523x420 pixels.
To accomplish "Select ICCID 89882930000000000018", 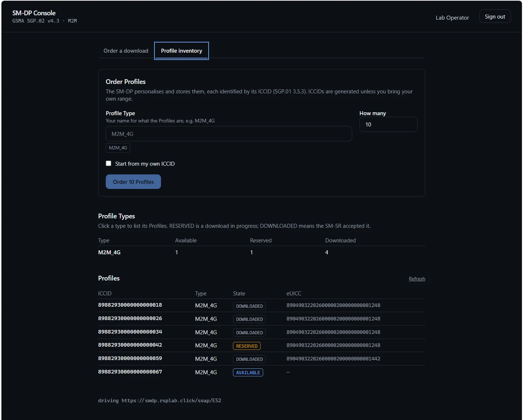I will click(130, 305).
